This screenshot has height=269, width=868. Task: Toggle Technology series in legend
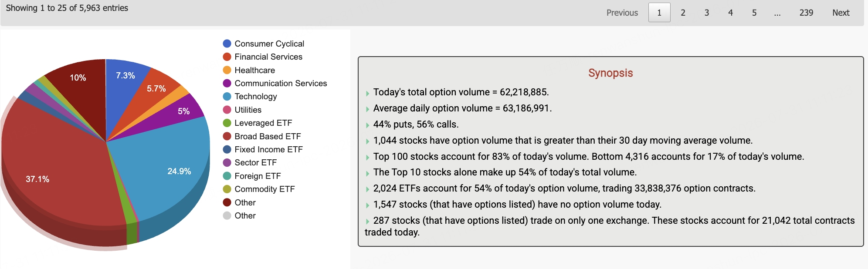(255, 96)
